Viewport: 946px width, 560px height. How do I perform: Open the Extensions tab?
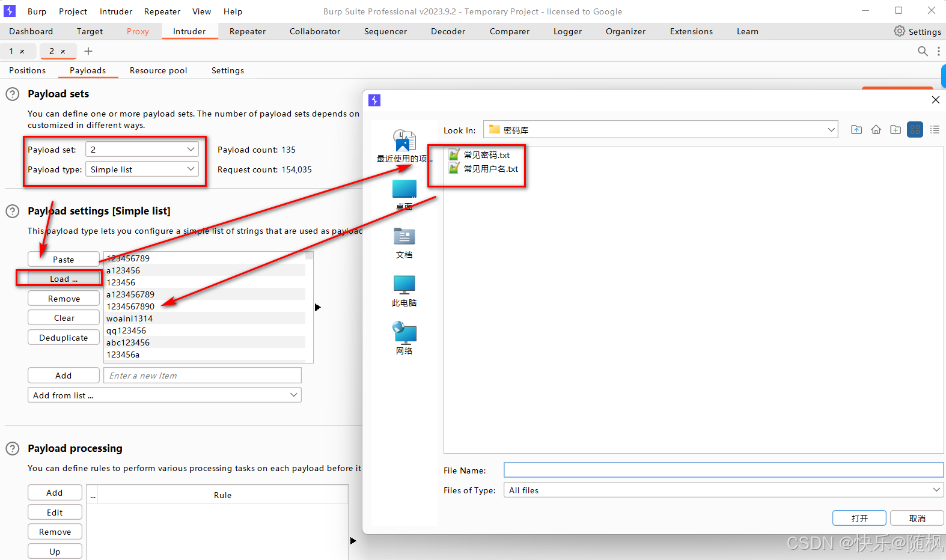[x=691, y=31]
